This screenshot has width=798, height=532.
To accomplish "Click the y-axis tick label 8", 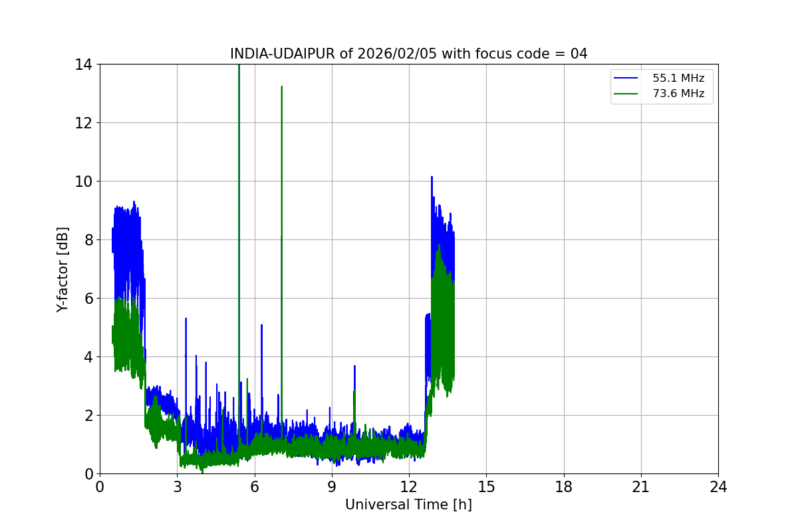I will tap(88, 240).
